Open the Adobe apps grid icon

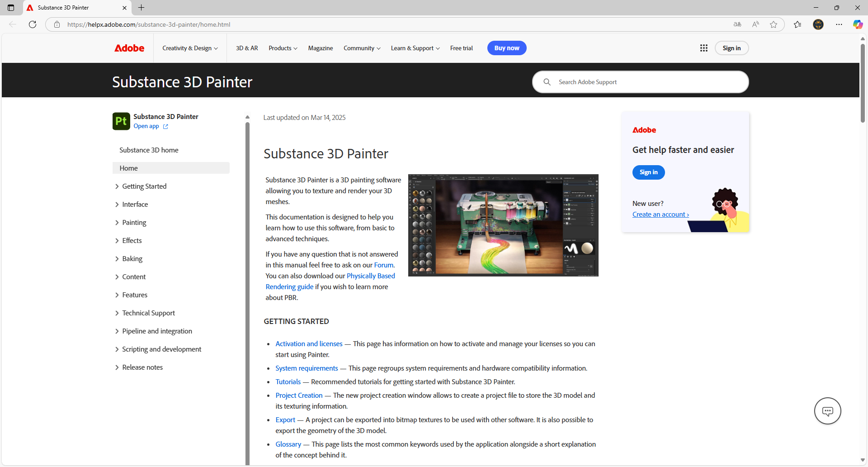(x=703, y=48)
